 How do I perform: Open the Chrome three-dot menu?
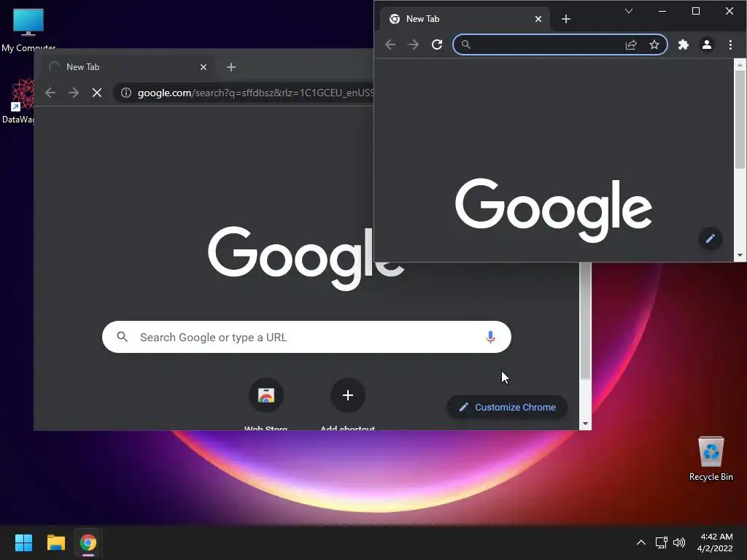[730, 44]
